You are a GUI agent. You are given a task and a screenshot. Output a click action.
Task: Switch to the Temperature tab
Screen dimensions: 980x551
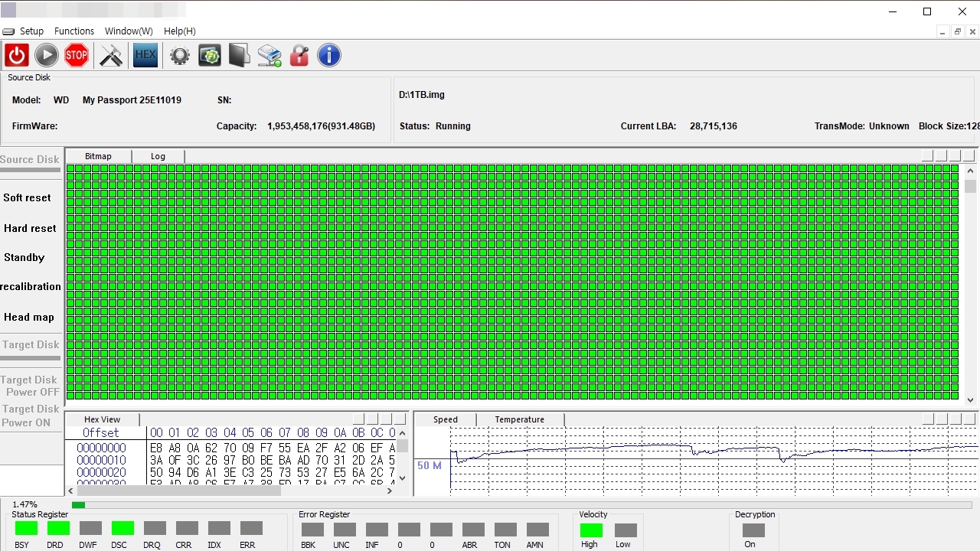tap(519, 419)
